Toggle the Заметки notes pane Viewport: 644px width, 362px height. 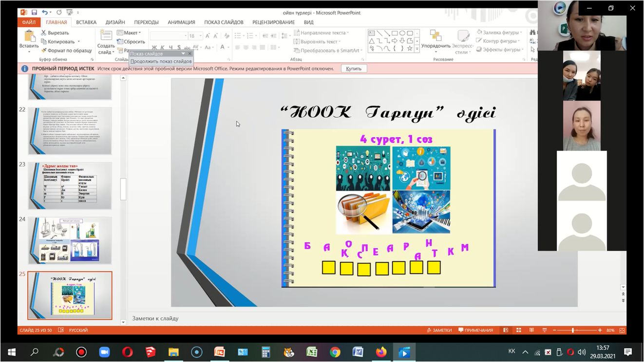tap(439, 330)
